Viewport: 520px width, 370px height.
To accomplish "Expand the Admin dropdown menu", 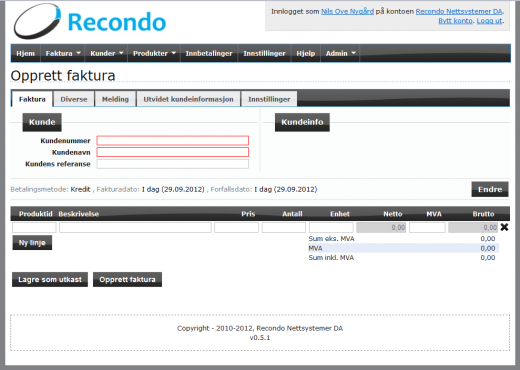I will [x=340, y=53].
